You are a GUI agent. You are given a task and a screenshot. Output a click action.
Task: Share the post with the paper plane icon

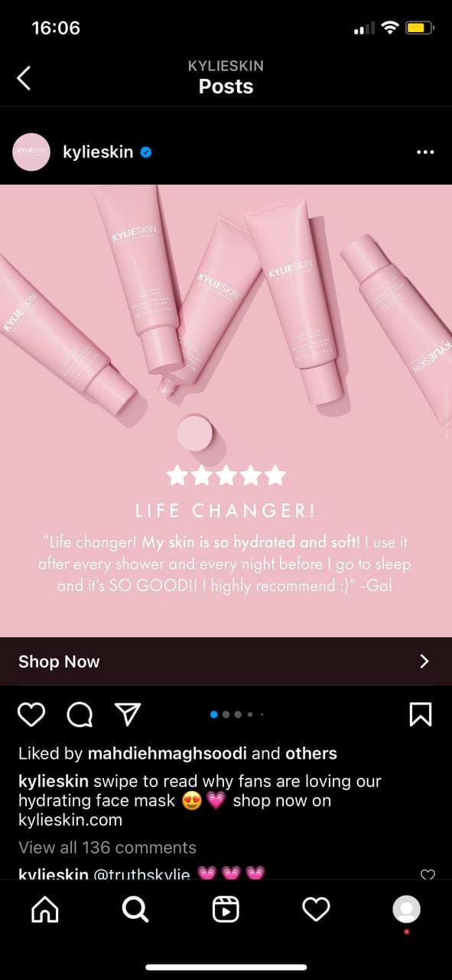[x=127, y=714]
